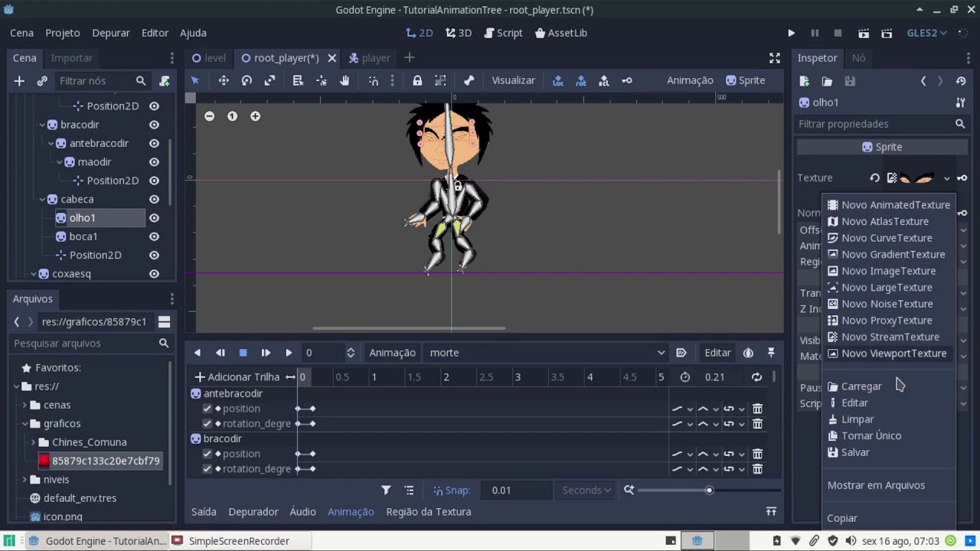The image size is (980, 551).
Task: Activate the Pan mode hand tool
Action: point(345,80)
